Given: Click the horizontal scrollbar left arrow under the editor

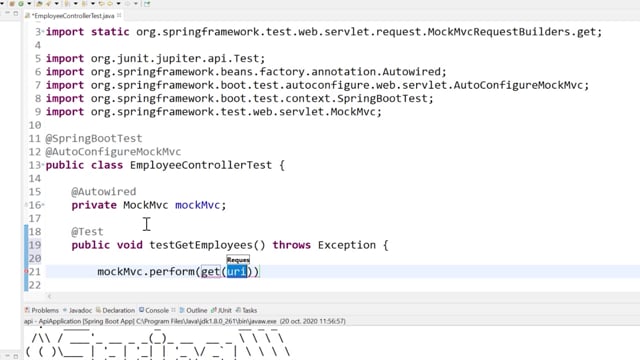Looking at the screenshot, I should (x=49, y=296).
